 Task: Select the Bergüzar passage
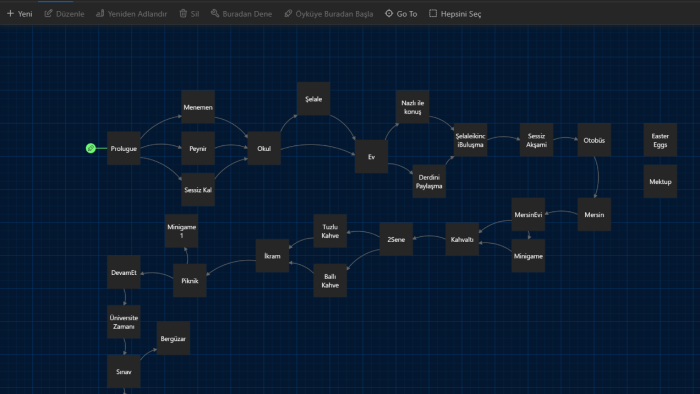tap(173, 338)
